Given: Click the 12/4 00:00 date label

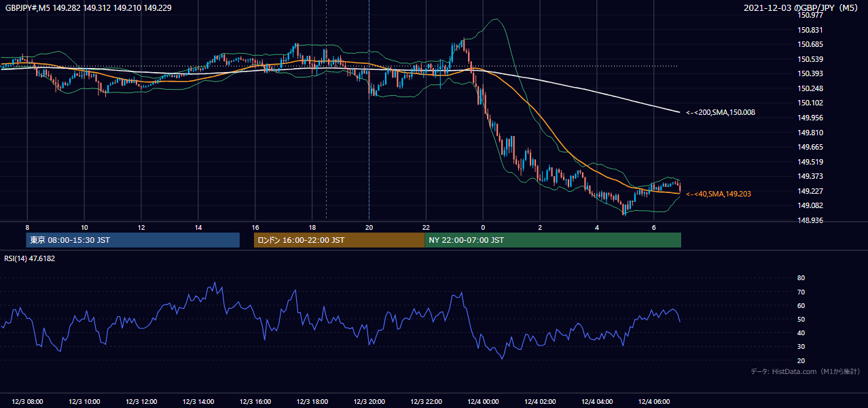Looking at the screenshot, I should (x=483, y=402).
